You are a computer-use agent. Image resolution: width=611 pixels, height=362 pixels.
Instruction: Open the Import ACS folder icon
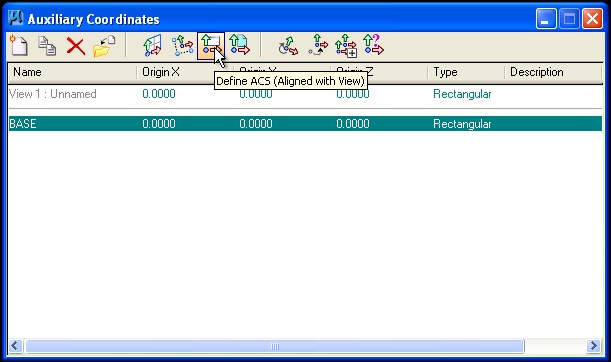click(104, 46)
